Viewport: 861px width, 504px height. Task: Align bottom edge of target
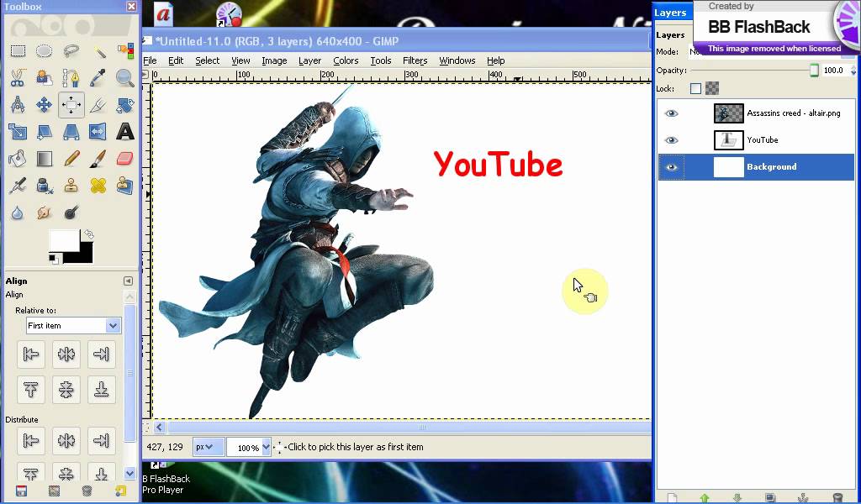coord(101,390)
